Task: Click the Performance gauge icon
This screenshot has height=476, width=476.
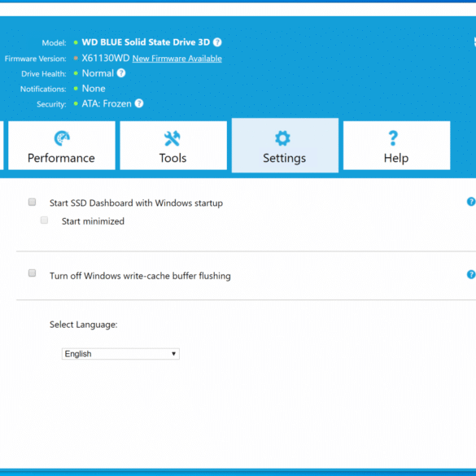Action: click(62, 138)
